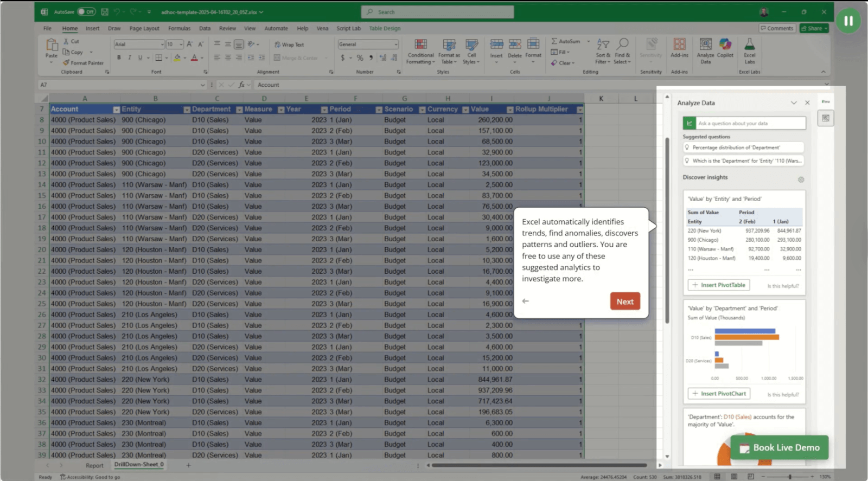Open Excel Labs flask icon
The width and height of the screenshot is (868, 481).
pos(749,44)
